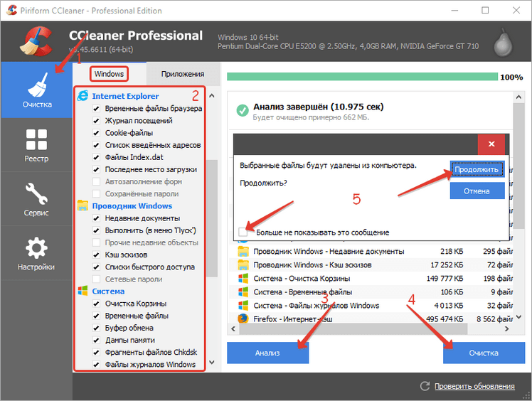Click results panel scroll down arrow

518,317
